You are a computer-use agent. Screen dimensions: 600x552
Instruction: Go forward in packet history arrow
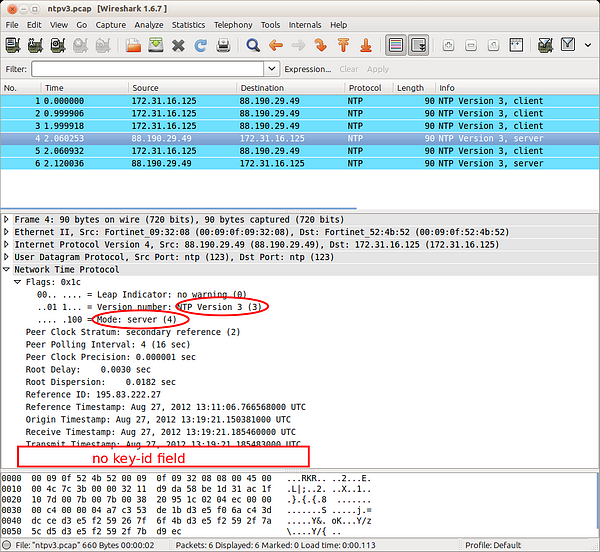point(298,45)
